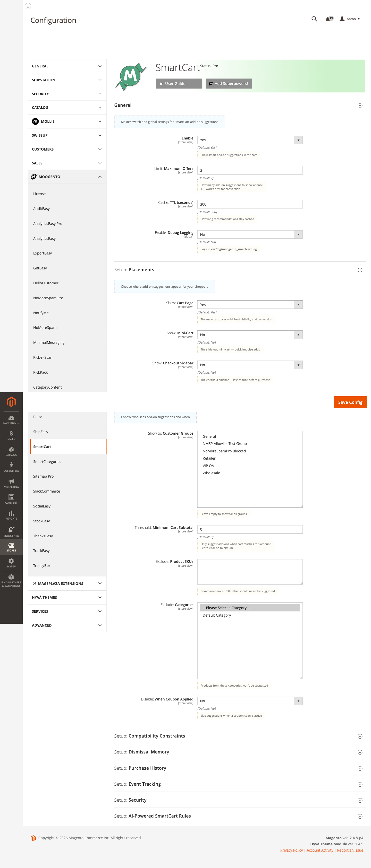The image size is (371, 868).
Task: Click the User Guide button
Action: 179,84
